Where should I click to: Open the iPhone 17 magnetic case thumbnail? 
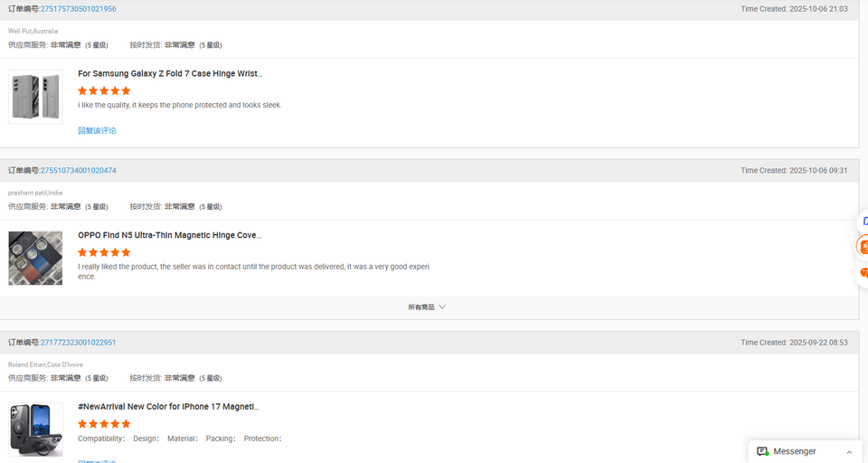click(x=35, y=430)
